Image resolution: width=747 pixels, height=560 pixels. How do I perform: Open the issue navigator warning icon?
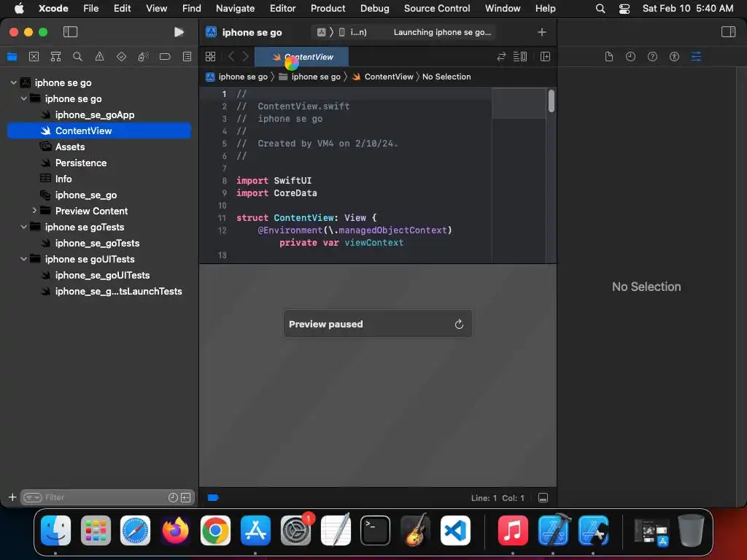(x=99, y=57)
